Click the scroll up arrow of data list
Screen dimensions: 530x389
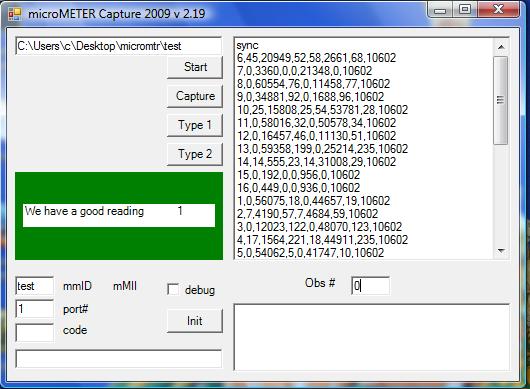pyautogui.click(x=501, y=47)
